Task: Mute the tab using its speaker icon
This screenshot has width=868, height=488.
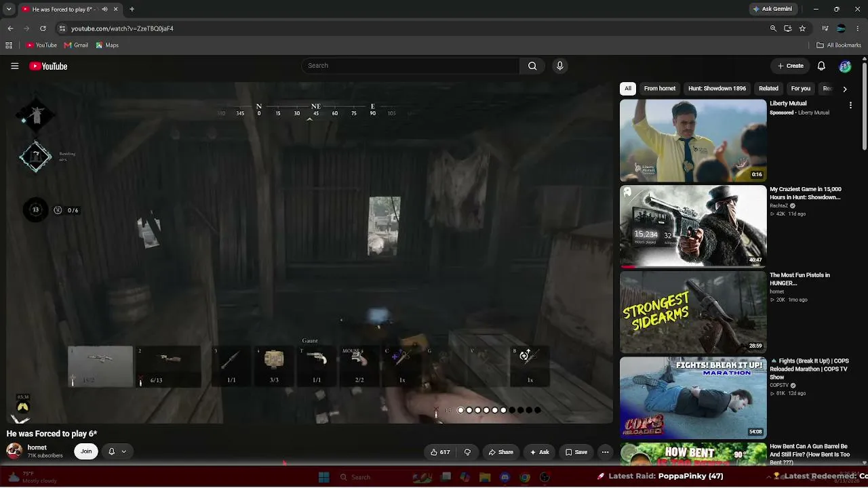Action: click(104, 9)
